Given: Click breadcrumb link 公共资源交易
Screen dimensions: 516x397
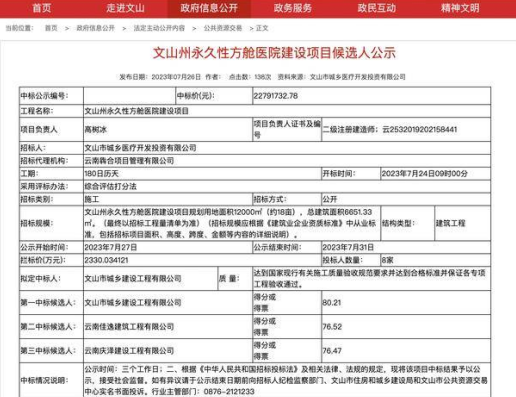Looking at the screenshot, I should click(223, 28).
